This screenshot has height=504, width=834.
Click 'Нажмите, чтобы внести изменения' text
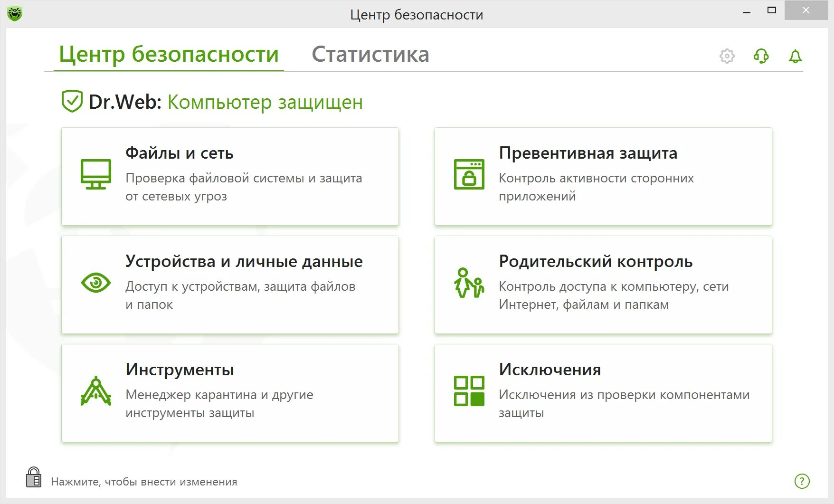[144, 482]
